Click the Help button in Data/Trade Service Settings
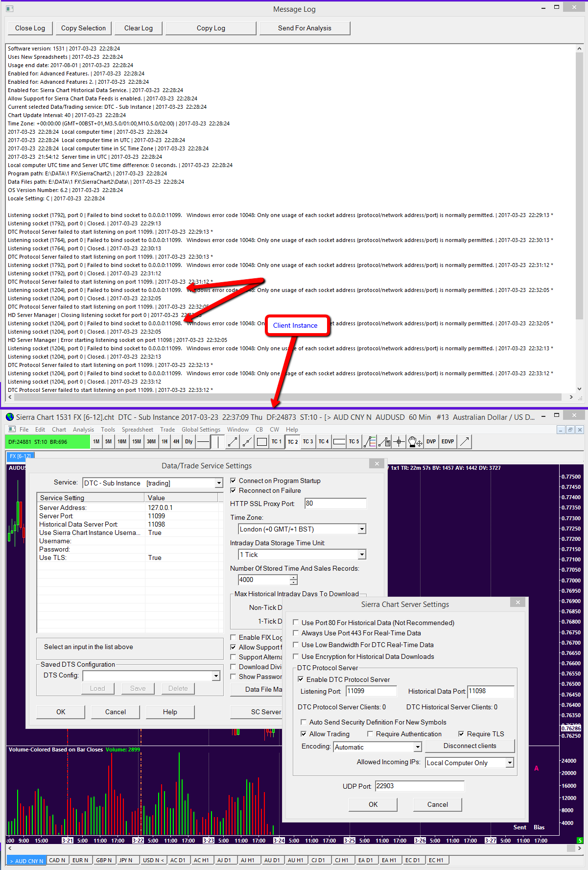Screen dimensions: 588x870 (170, 712)
